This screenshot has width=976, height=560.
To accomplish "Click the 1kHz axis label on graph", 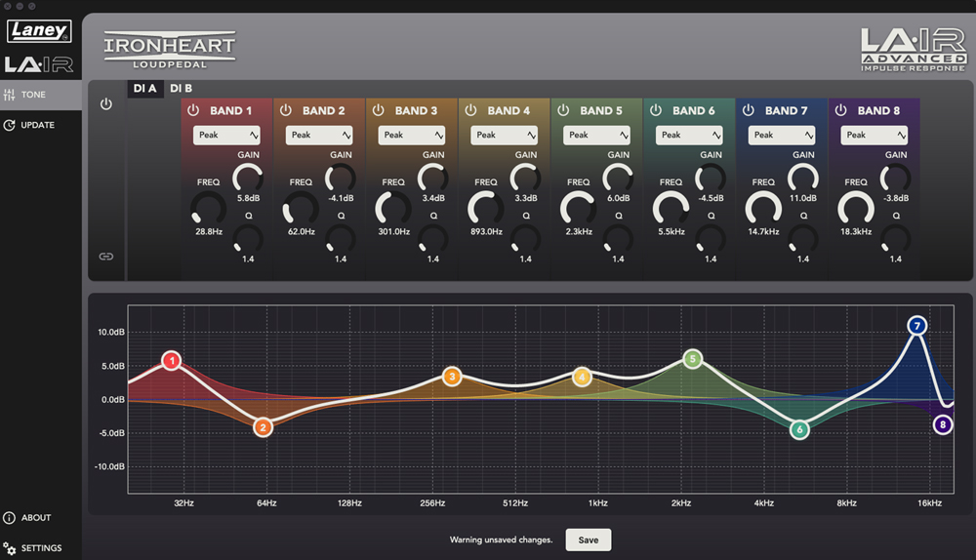I will (x=598, y=503).
